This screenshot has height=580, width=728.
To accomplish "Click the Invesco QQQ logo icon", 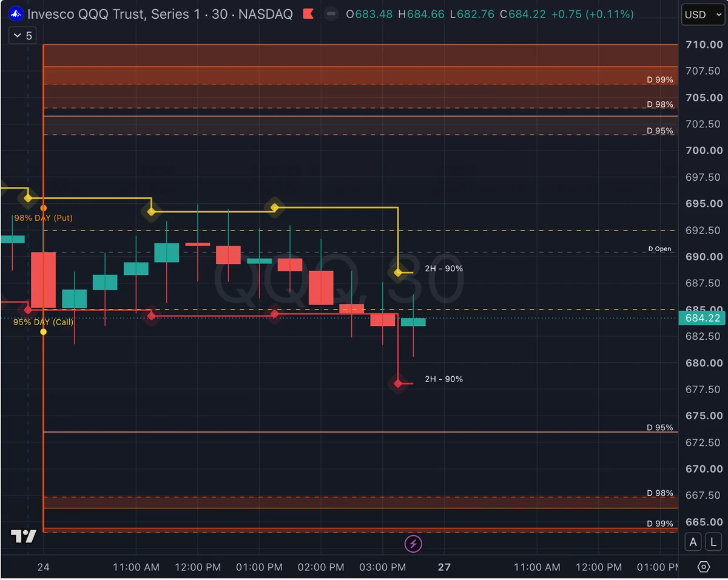I will pos(17,13).
